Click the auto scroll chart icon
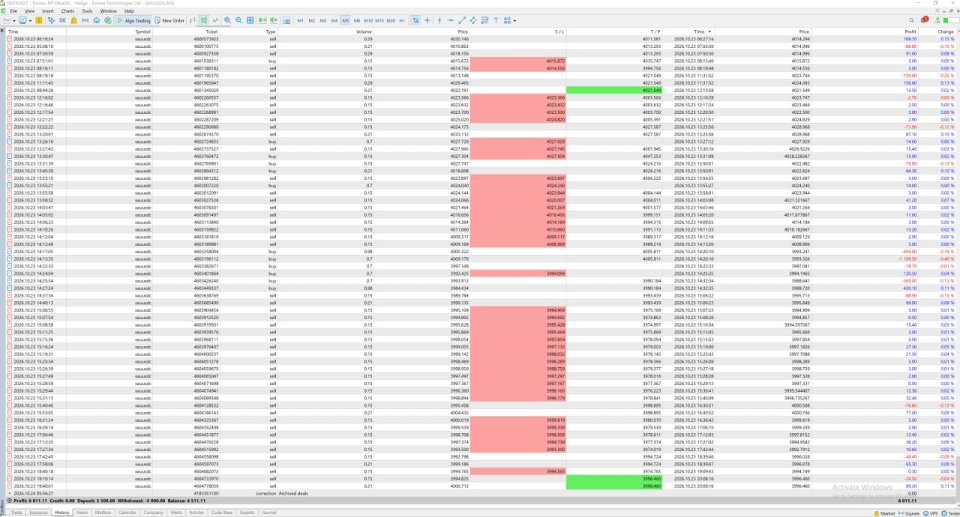Viewport: 960px width, 517px height. click(x=262, y=20)
